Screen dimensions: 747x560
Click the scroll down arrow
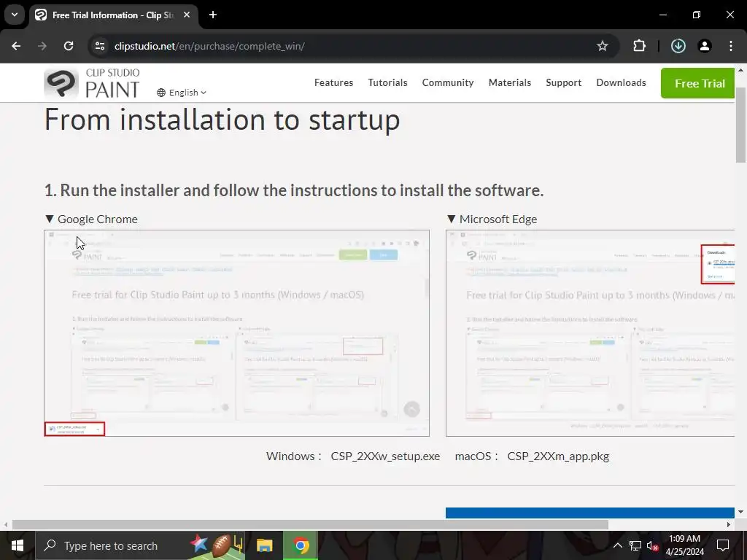741,512
